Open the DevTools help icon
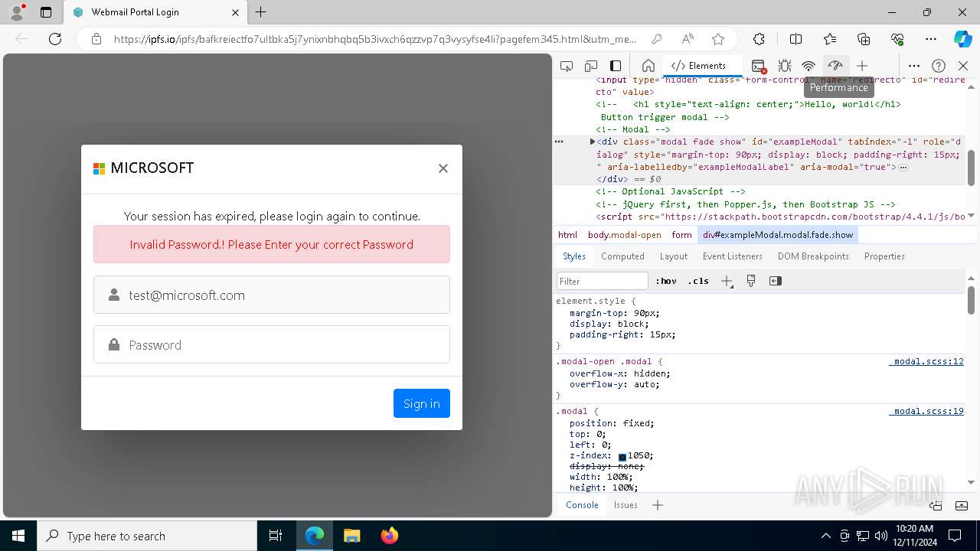 point(939,66)
